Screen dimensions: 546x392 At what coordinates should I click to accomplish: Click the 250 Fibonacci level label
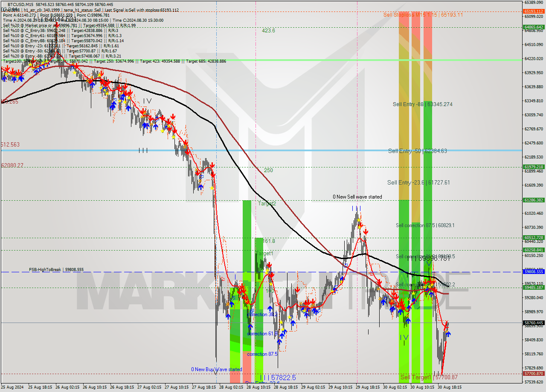(268, 170)
